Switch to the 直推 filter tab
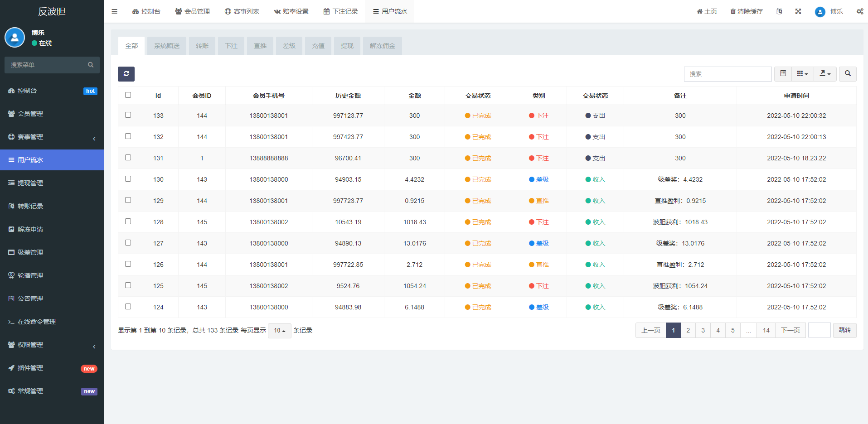The image size is (868, 424). [260, 46]
